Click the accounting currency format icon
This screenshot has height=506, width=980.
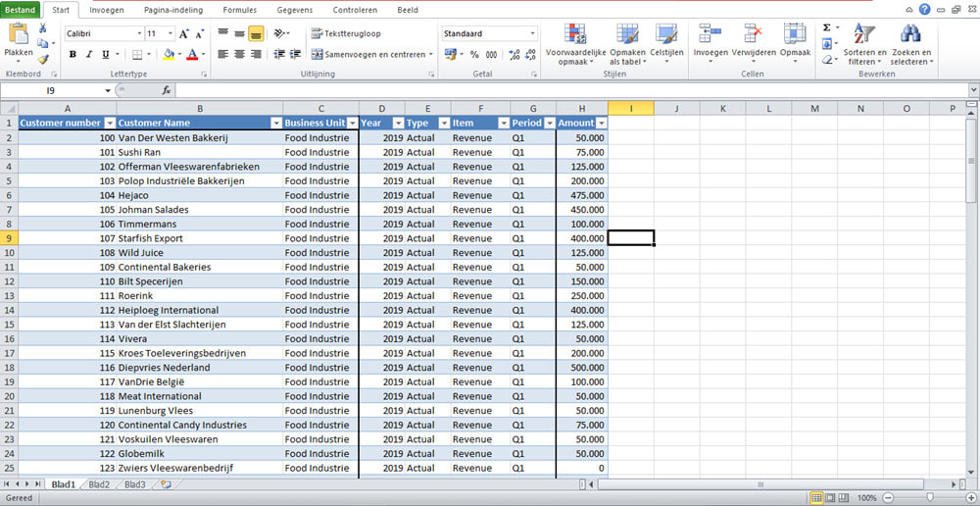(x=450, y=54)
